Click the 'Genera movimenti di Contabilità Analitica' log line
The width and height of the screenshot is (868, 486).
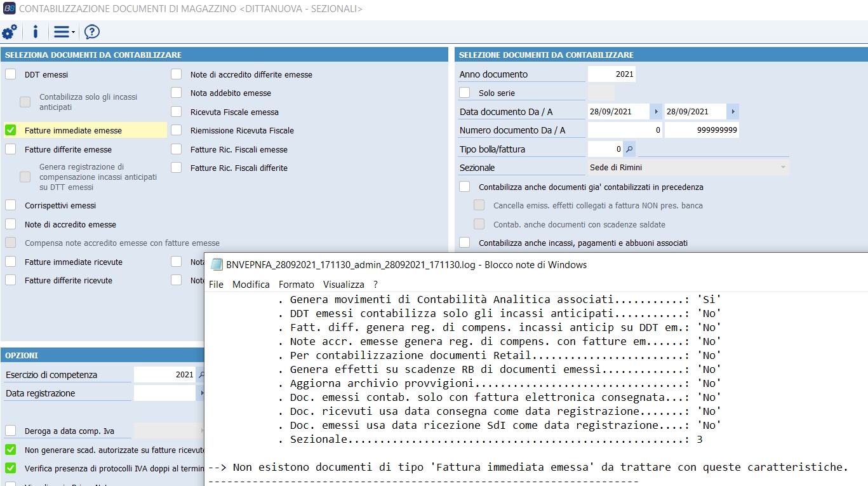[500, 299]
